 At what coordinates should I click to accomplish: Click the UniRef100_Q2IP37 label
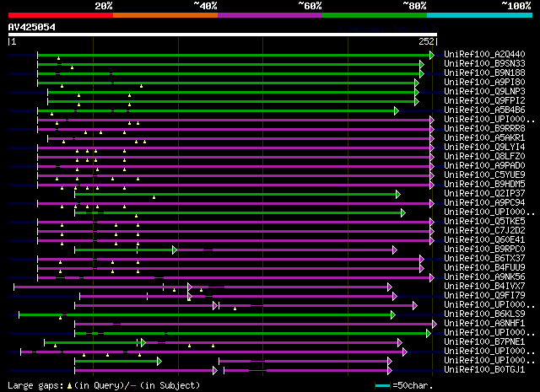click(x=484, y=193)
